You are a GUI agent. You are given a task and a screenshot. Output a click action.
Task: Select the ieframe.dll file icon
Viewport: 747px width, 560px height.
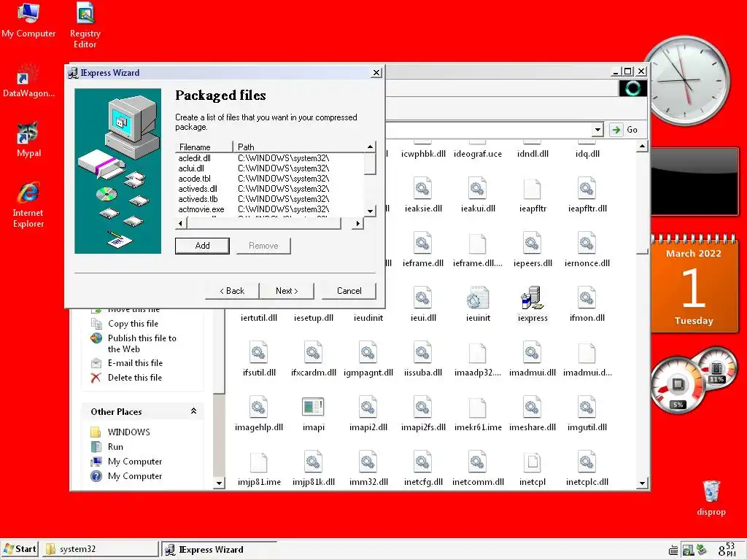(x=423, y=249)
